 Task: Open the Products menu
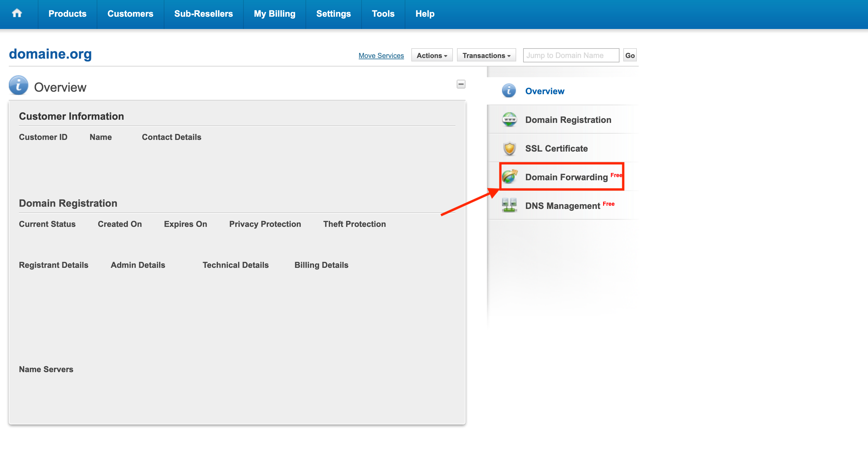pos(67,14)
